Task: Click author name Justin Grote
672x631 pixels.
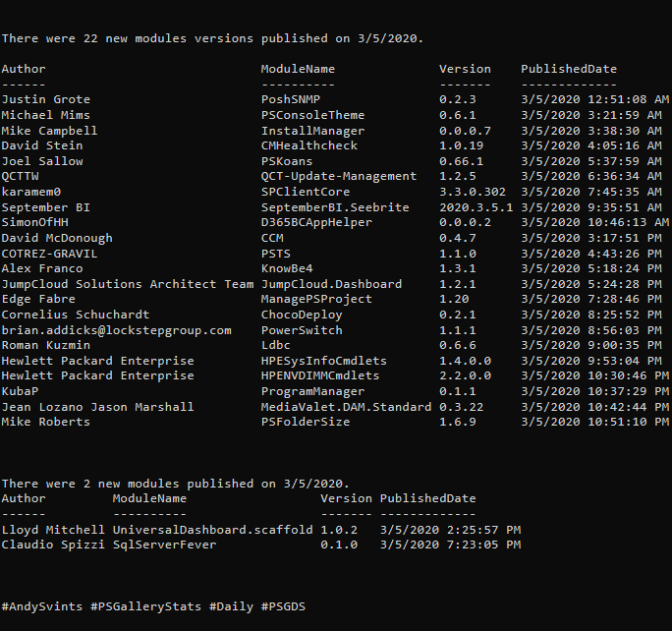Action: (46, 99)
